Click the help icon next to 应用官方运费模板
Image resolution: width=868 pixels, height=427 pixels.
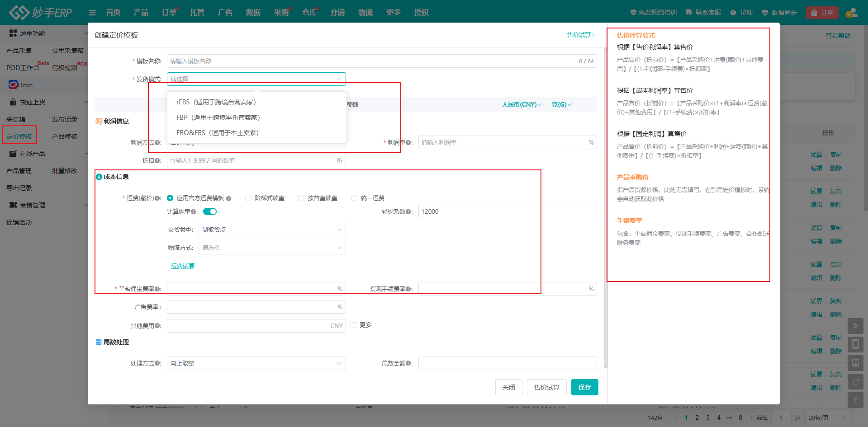(x=229, y=198)
